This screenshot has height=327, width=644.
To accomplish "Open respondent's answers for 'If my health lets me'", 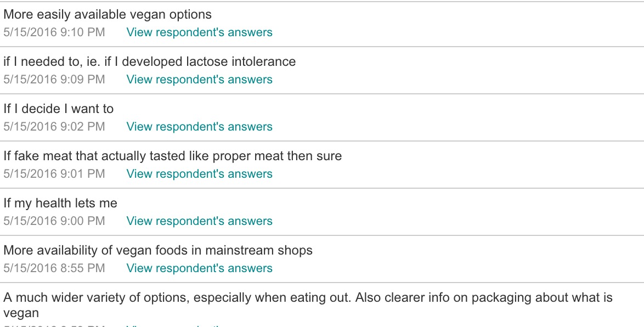I will click(x=199, y=221).
